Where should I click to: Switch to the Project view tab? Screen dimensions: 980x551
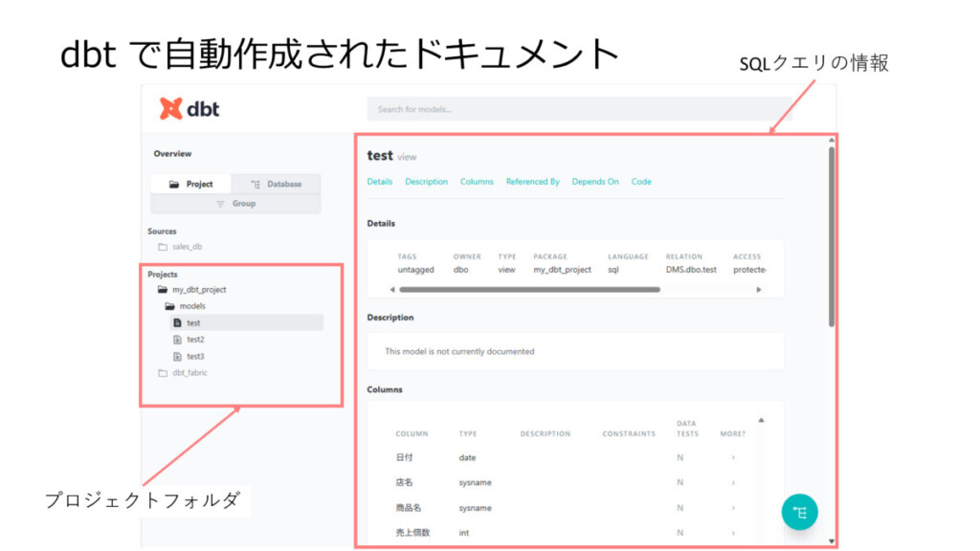[x=191, y=184]
